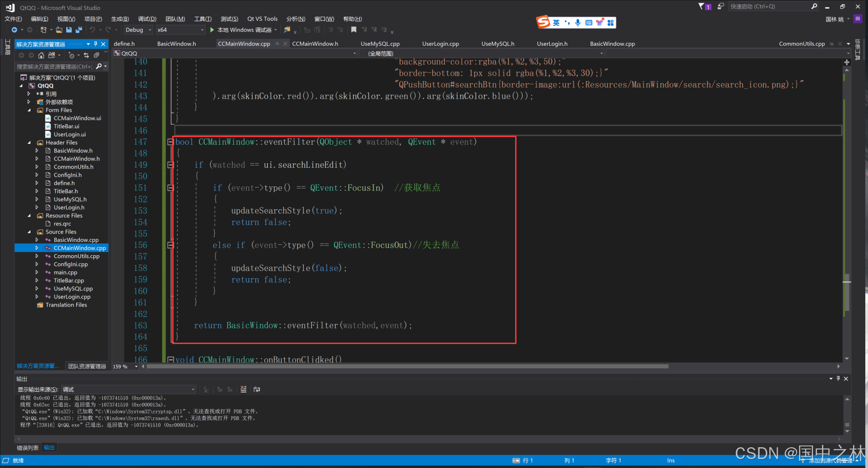Click the Sogou microphone voice input icon

(578, 23)
